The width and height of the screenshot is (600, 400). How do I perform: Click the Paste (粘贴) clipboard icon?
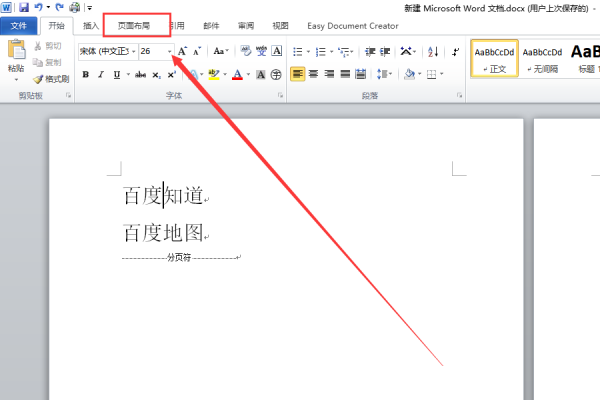point(16,50)
